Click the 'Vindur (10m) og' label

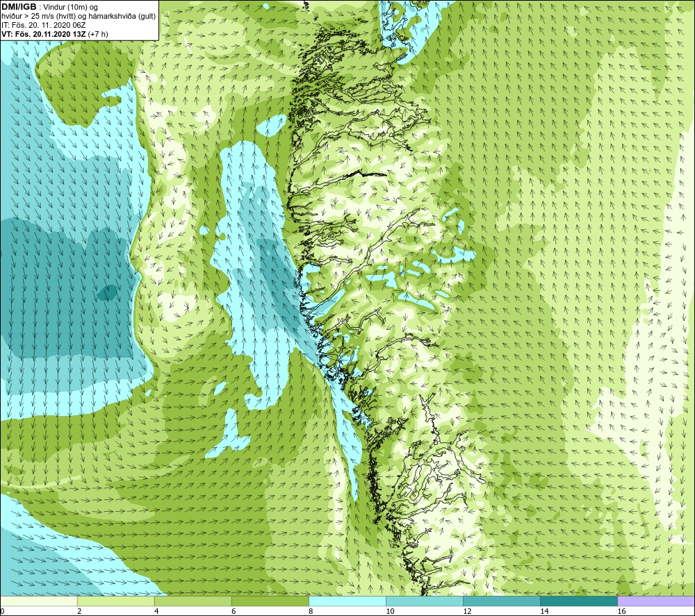70,7
